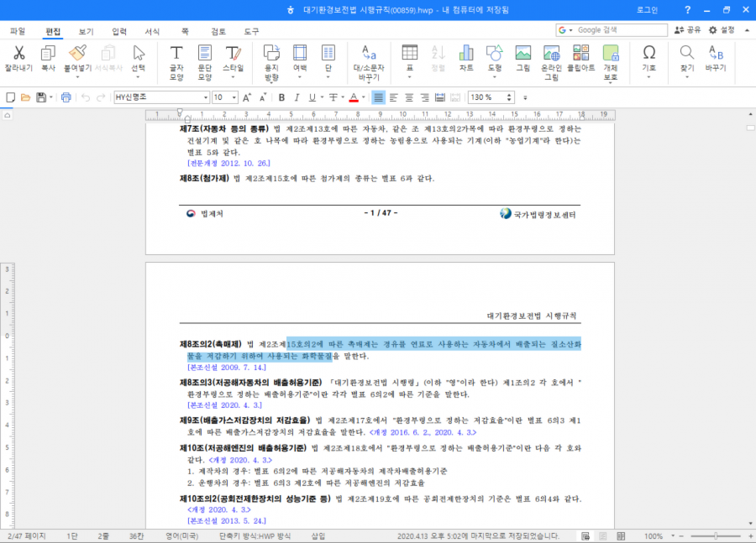
Task: Click the Google 검색 search field
Action: tap(612, 30)
